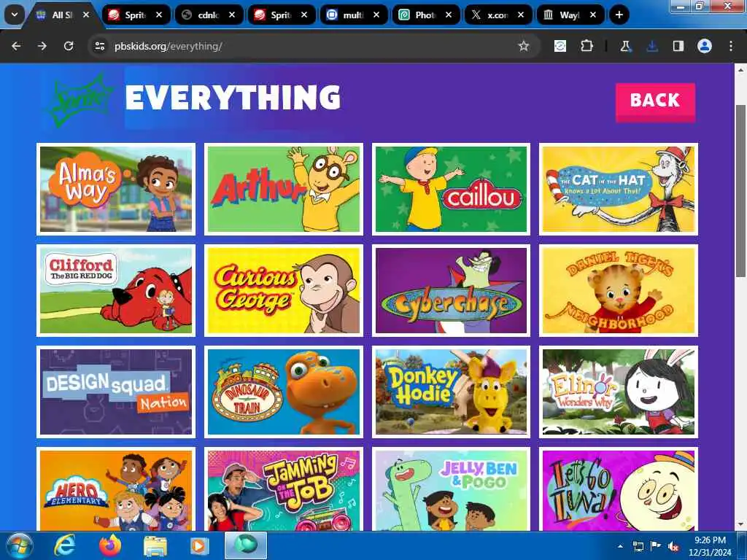Open the Arthur show thumbnail
The image size is (747, 560).
point(284,189)
